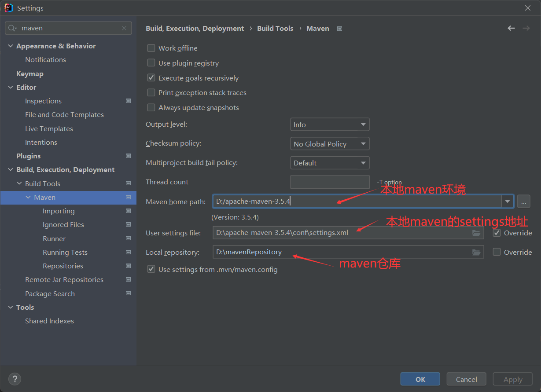Click the Cancel button
This screenshot has width=541, height=392.
pos(467,379)
